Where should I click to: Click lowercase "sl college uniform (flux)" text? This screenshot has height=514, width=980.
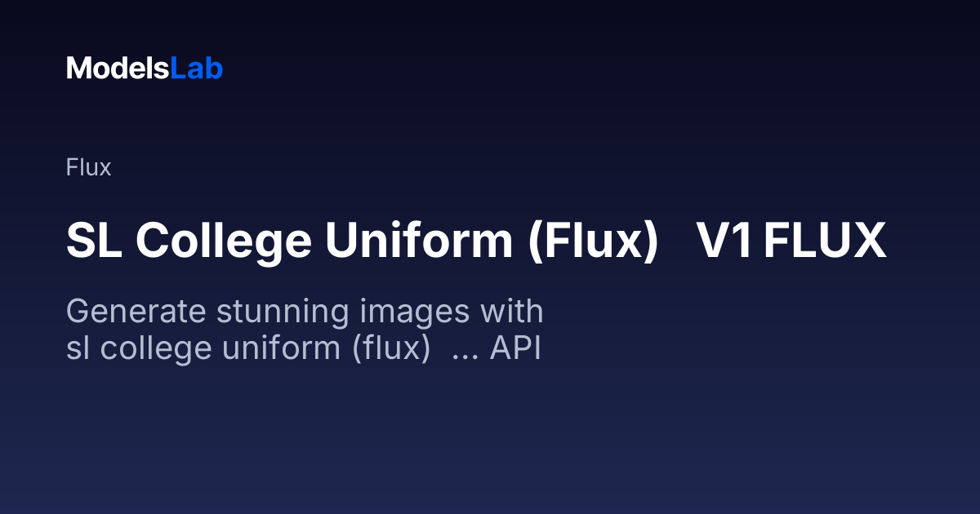click(248, 349)
